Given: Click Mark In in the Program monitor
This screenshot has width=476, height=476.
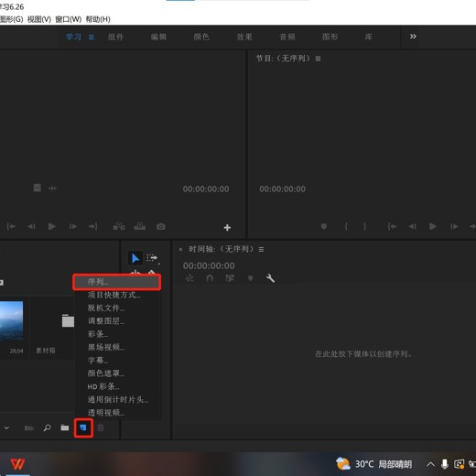Looking at the screenshot, I should 346,226.
